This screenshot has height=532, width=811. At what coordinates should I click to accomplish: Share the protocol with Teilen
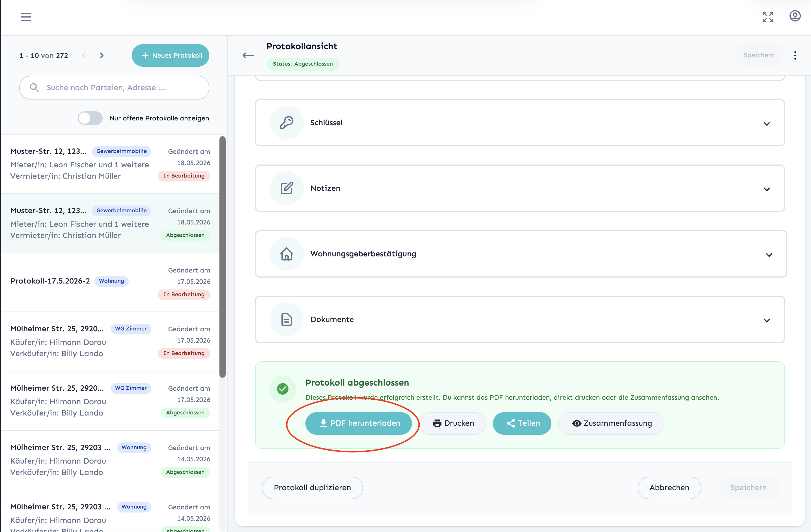522,423
